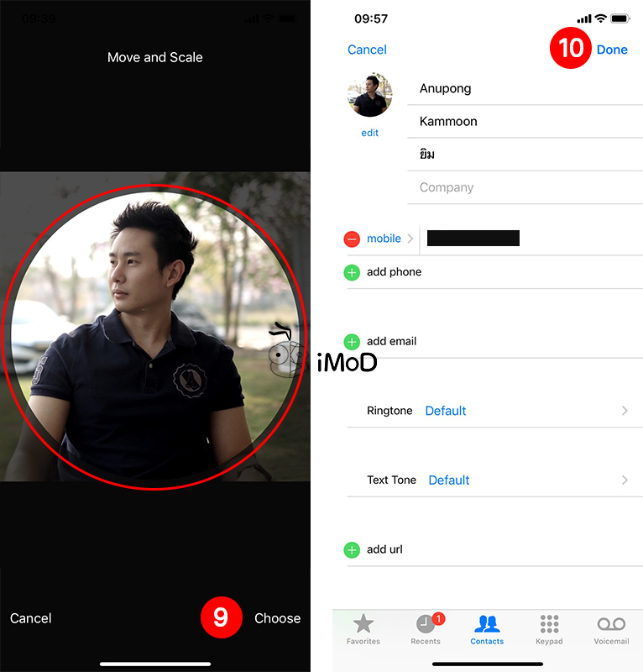Switch to the Contacts tab
Screen dimensions: 643x672
coord(487,629)
